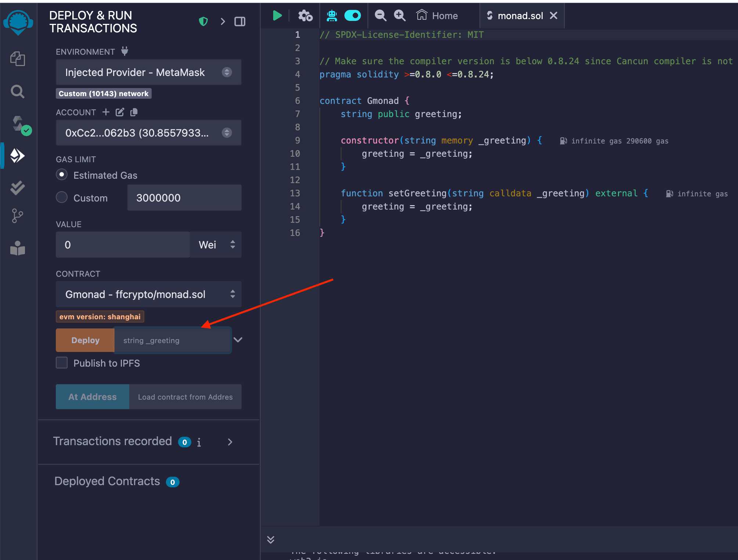Select the Estimated Gas radio option

click(x=62, y=174)
